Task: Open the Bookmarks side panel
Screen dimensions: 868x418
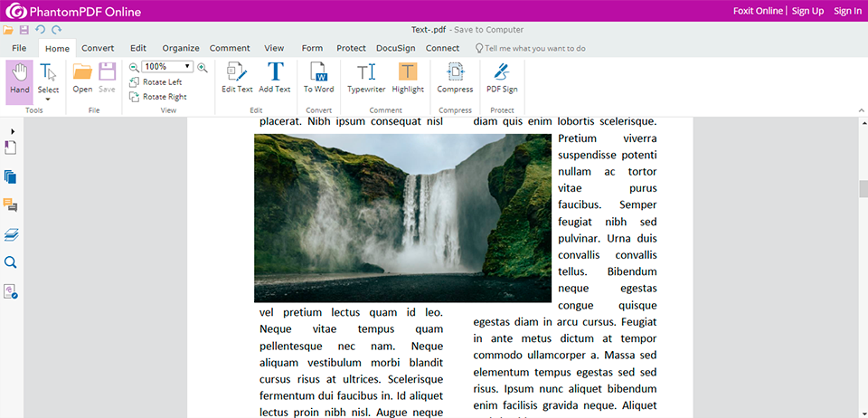Action: (11, 147)
